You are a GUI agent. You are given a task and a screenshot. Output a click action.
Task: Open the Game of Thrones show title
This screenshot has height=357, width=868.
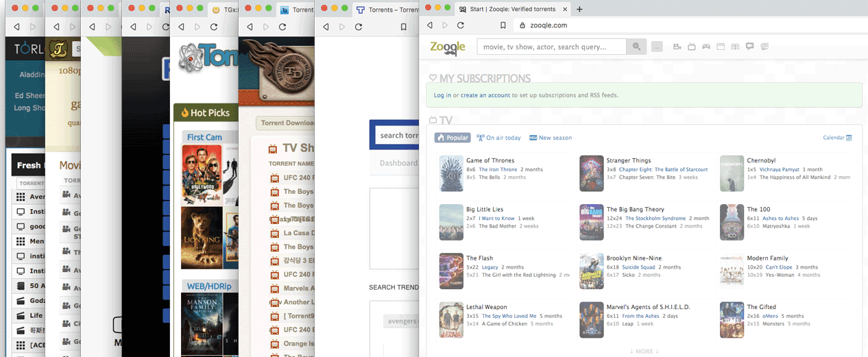point(490,160)
